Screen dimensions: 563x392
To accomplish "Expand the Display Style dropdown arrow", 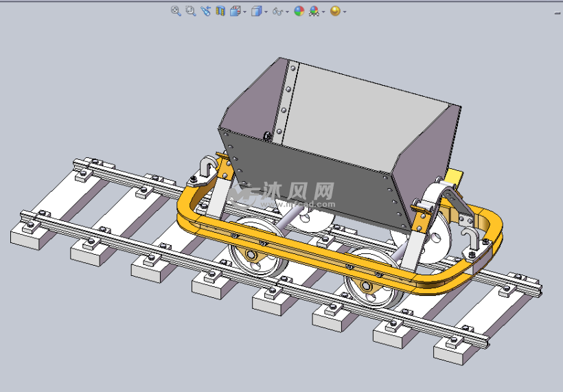I will pos(266,12).
